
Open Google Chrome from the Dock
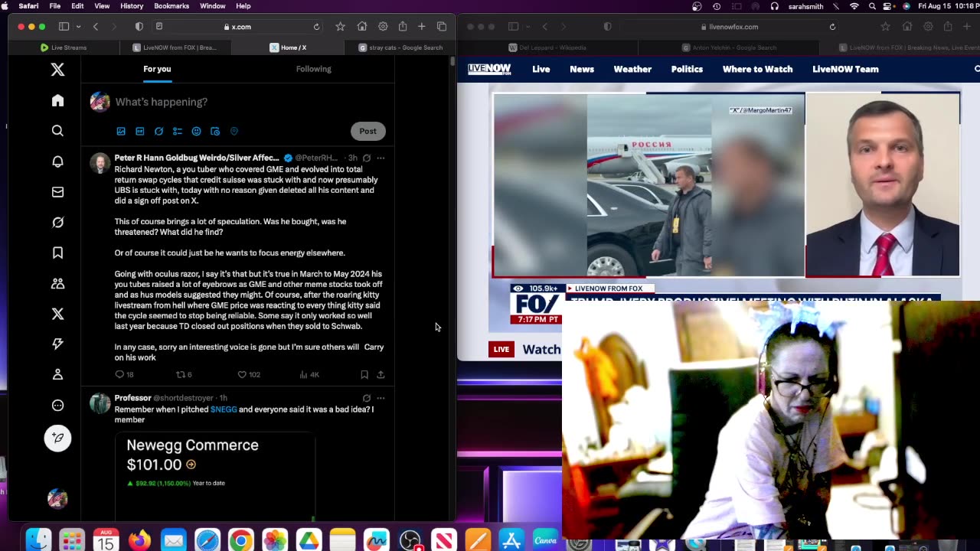[x=240, y=540]
